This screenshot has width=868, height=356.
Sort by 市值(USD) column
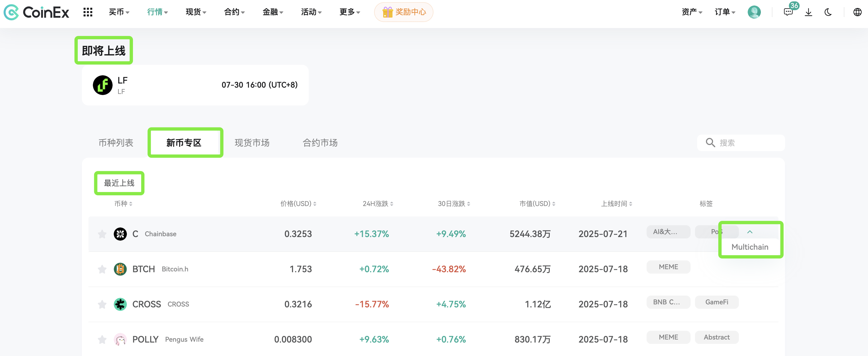pos(537,204)
